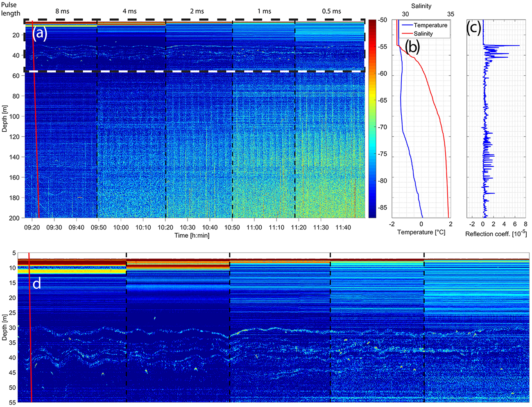The width and height of the screenshot is (532, 407).
Task: Choose the 0.5 ms pulse length header
Action: (x=331, y=11)
